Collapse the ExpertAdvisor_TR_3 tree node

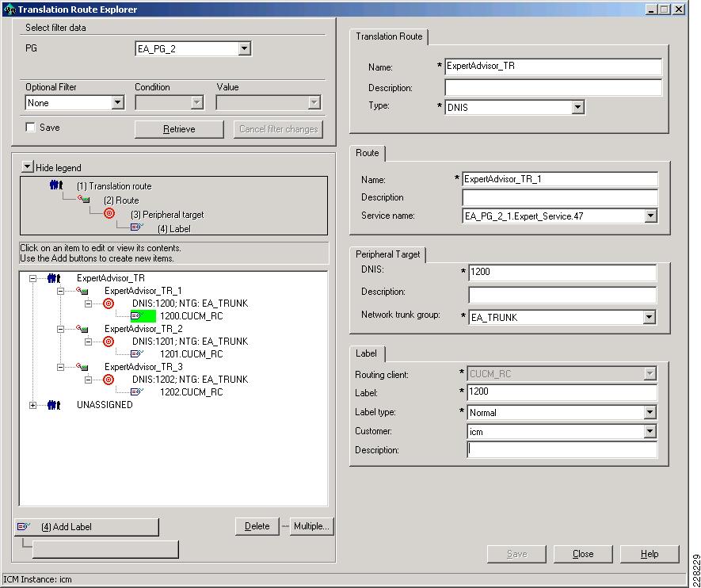tap(60, 367)
